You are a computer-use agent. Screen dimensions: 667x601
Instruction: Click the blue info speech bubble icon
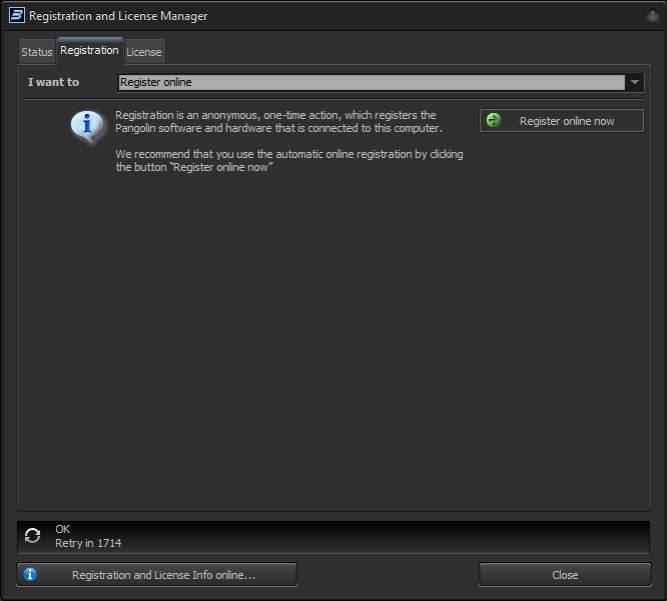(x=88, y=126)
